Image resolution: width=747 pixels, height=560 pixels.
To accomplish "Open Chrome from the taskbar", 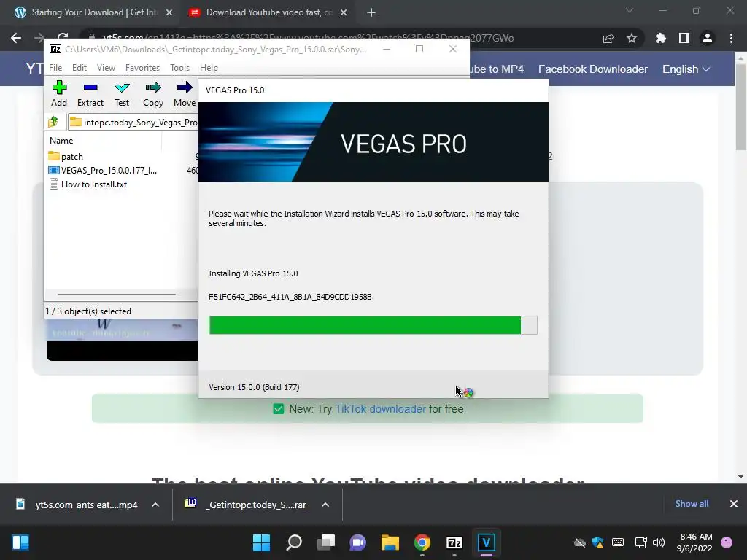I will pos(422,542).
